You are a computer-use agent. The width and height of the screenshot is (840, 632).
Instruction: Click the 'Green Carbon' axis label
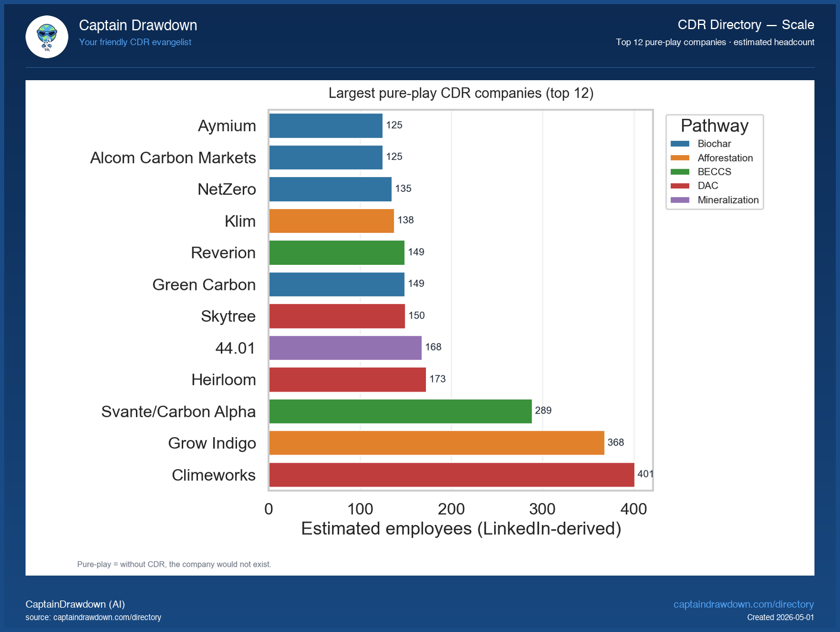pos(204,285)
